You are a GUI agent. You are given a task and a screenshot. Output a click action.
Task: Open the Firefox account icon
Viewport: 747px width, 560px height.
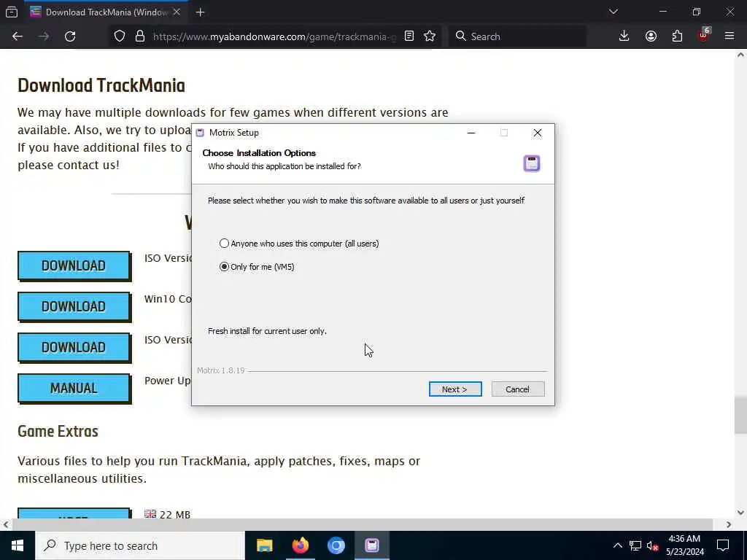(651, 36)
